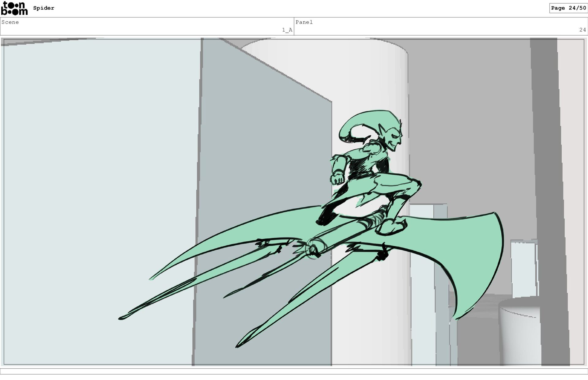Viewport: 588px width, 380px height.
Task: Click the Page 24/50 indicator box
Action: [x=568, y=8]
